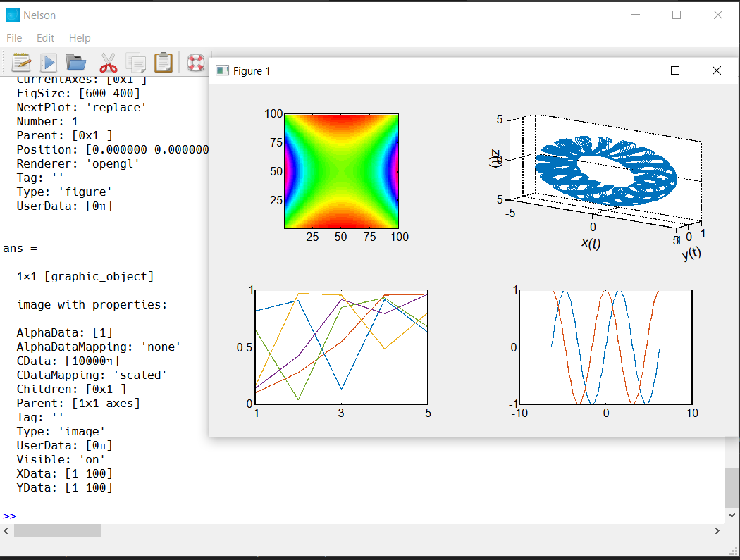Click the text 'Parent: [1x1 axes]'
The height and width of the screenshot is (560, 740).
[78, 404]
